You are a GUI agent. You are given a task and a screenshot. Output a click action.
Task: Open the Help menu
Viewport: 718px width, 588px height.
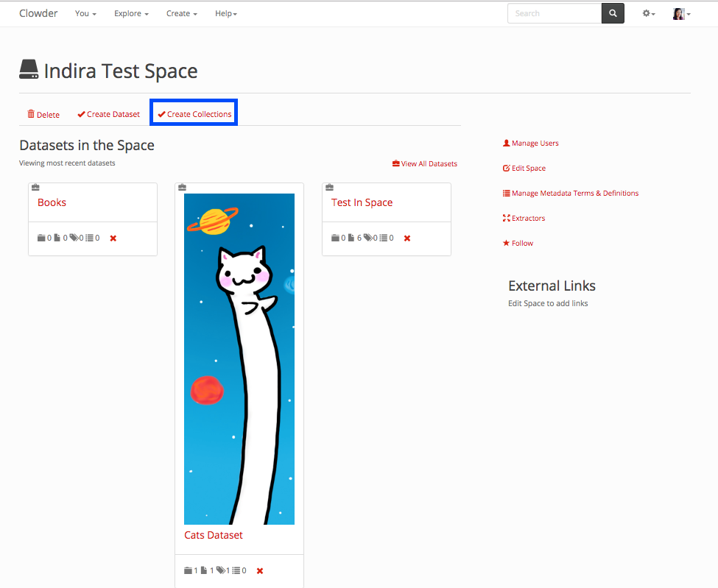pos(226,13)
